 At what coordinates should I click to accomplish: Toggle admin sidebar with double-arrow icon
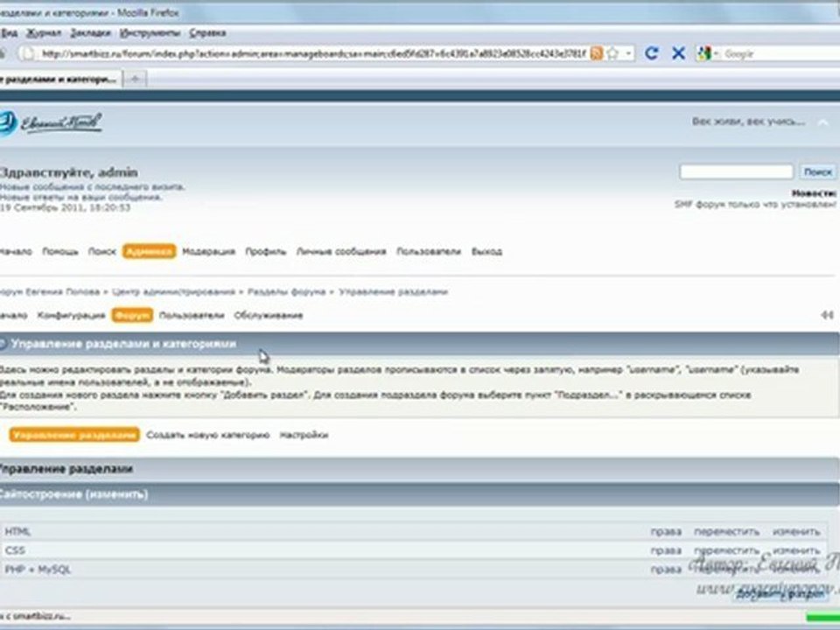coord(827,315)
